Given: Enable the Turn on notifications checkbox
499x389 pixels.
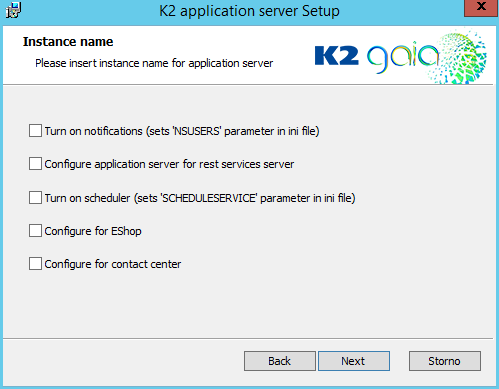Looking at the screenshot, I should pos(35,131).
